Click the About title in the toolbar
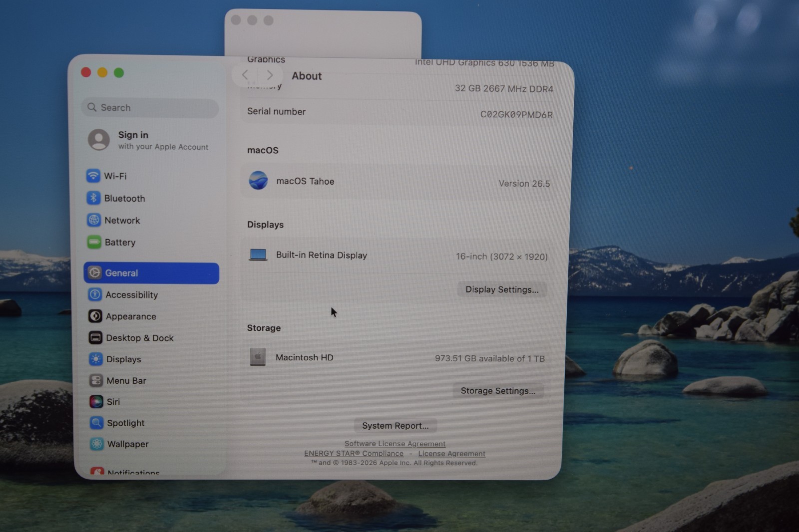 click(x=307, y=76)
